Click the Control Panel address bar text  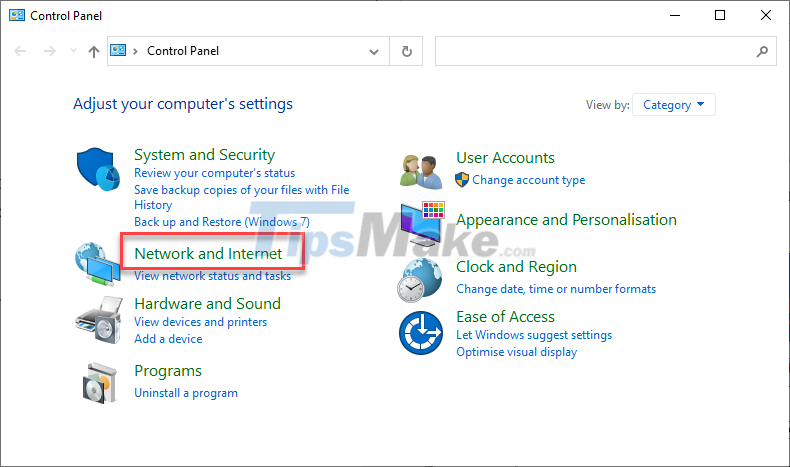pyautogui.click(x=183, y=51)
